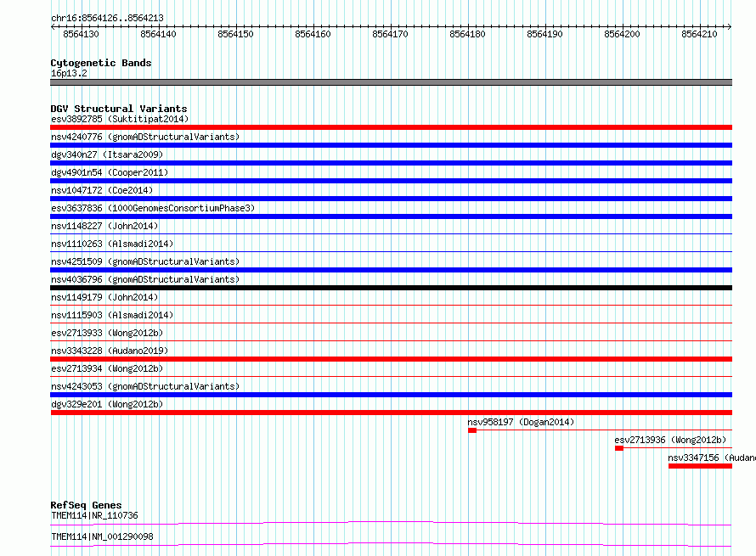Click the gray 16p13.2 cytogenetic band bar
This screenshot has width=756, height=556.
pyautogui.click(x=391, y=82)
